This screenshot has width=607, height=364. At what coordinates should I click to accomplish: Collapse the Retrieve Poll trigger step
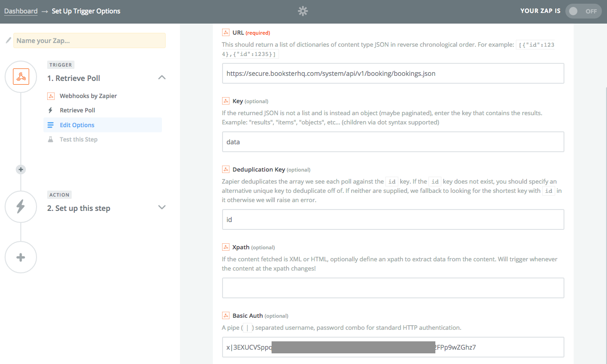pos(162,78)
